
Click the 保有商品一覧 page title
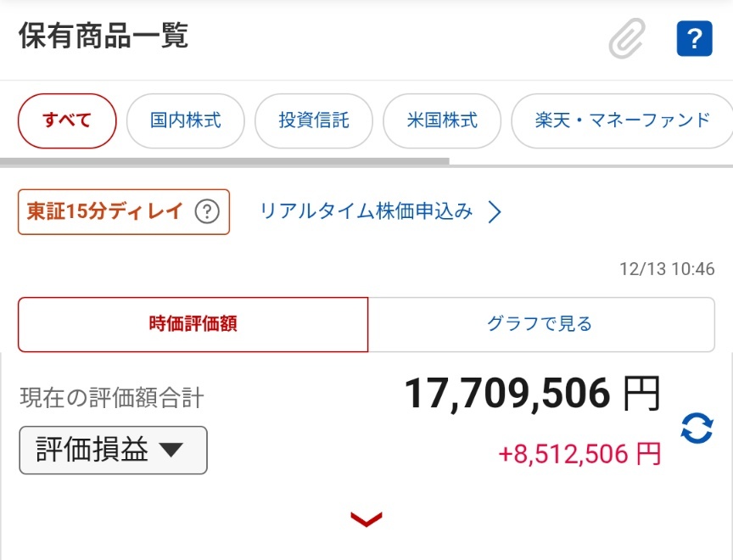[103, 36]
